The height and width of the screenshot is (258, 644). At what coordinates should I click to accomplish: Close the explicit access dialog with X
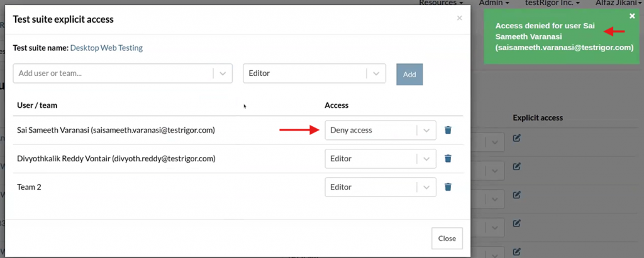pyautogui.click(x=459, y=18)
